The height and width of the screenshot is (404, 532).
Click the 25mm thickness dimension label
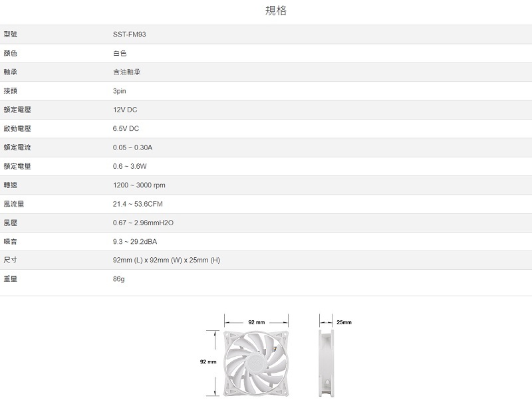click(x=344, y=322)
